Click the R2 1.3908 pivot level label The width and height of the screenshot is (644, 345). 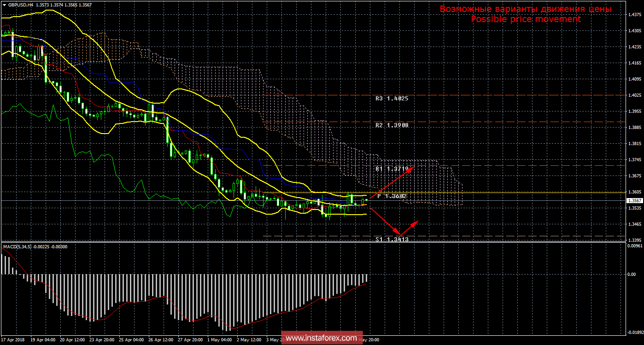[x=392, y=125]
